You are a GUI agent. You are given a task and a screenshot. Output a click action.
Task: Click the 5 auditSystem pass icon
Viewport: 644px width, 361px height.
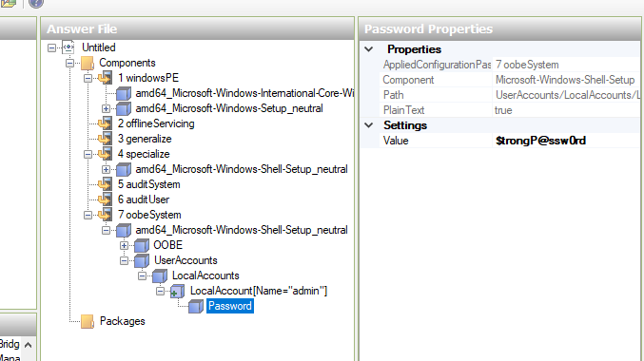pos(106,184)
